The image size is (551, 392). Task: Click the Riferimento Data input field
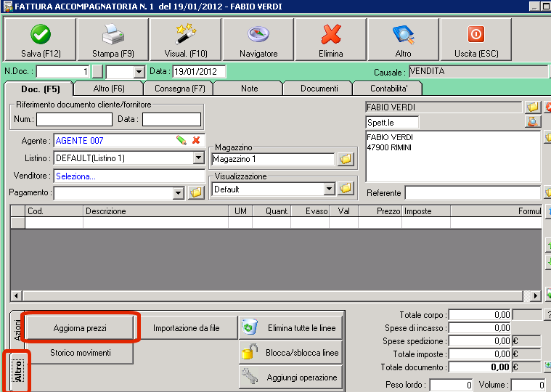tap(171, 120)
